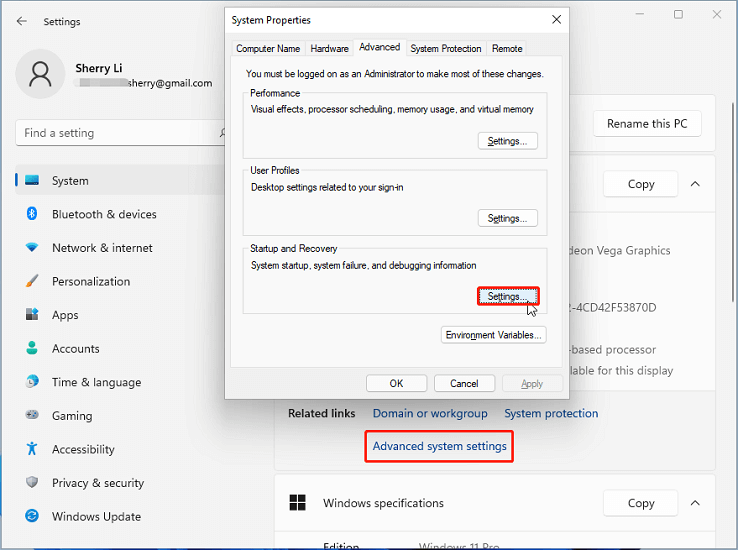The image size is (738, 550).
Task: Click the Privacy & security shield icon
Action: pyautogui.click(x=32, y=482)
